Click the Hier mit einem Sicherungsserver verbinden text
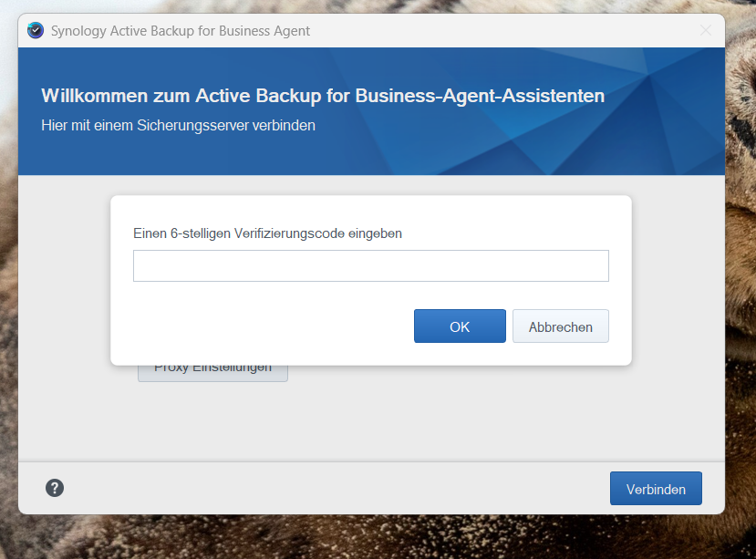 (x=179, y=126)
